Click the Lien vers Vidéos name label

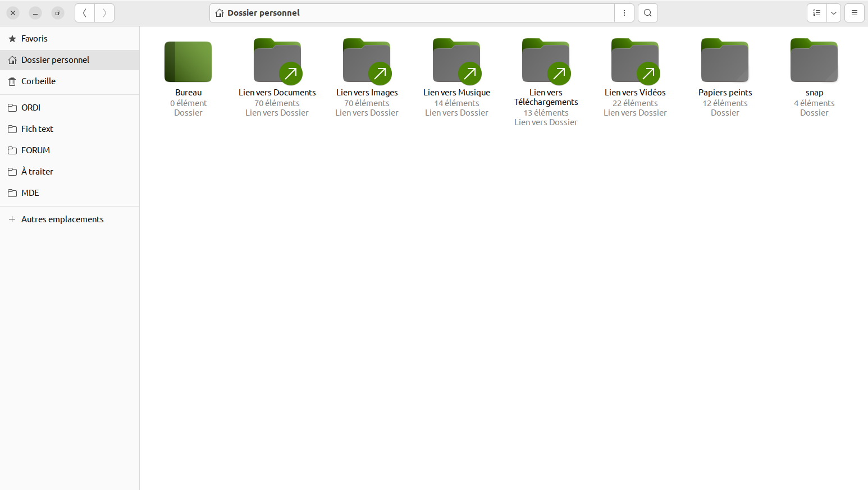pyautogui.click(x=635, y=93)
